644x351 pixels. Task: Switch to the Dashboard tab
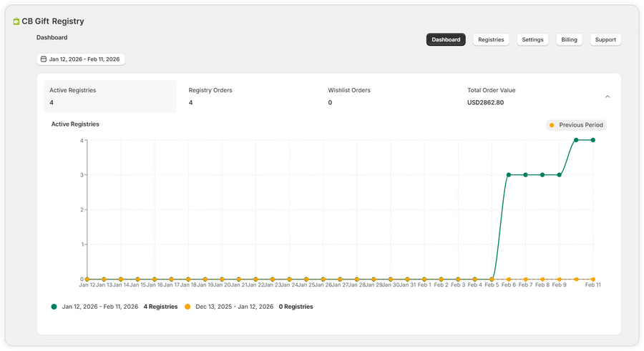click(446, 40)
